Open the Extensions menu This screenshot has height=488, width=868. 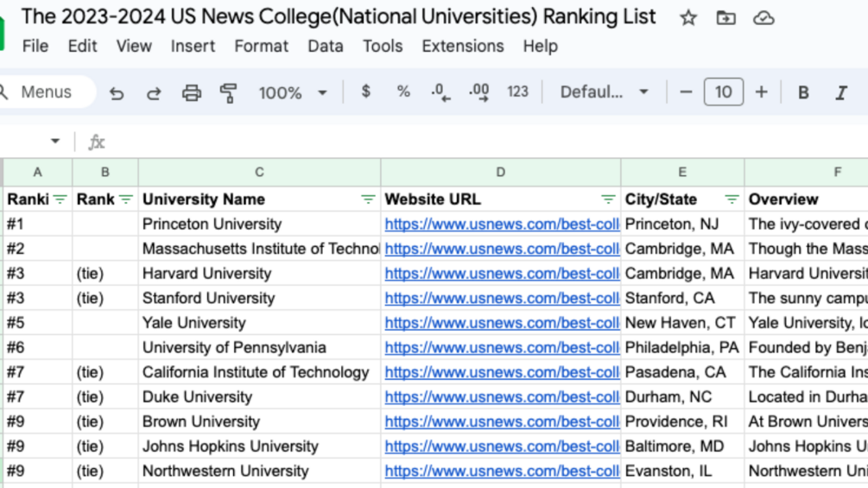pyautogui.click(x=462, y=46)
